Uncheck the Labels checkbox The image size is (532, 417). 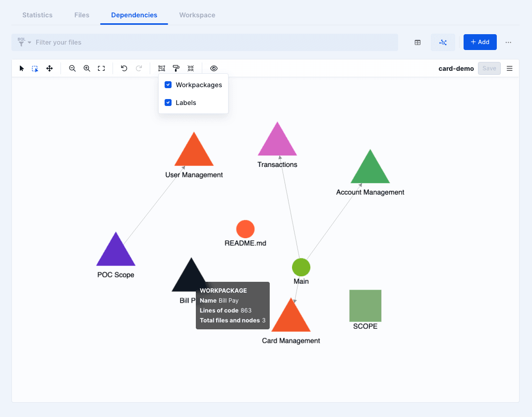pyautogui.click(x=168, y=103)
